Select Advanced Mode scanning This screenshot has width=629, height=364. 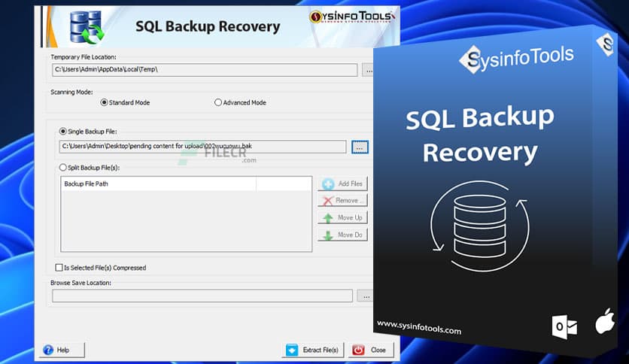(240, 102)
